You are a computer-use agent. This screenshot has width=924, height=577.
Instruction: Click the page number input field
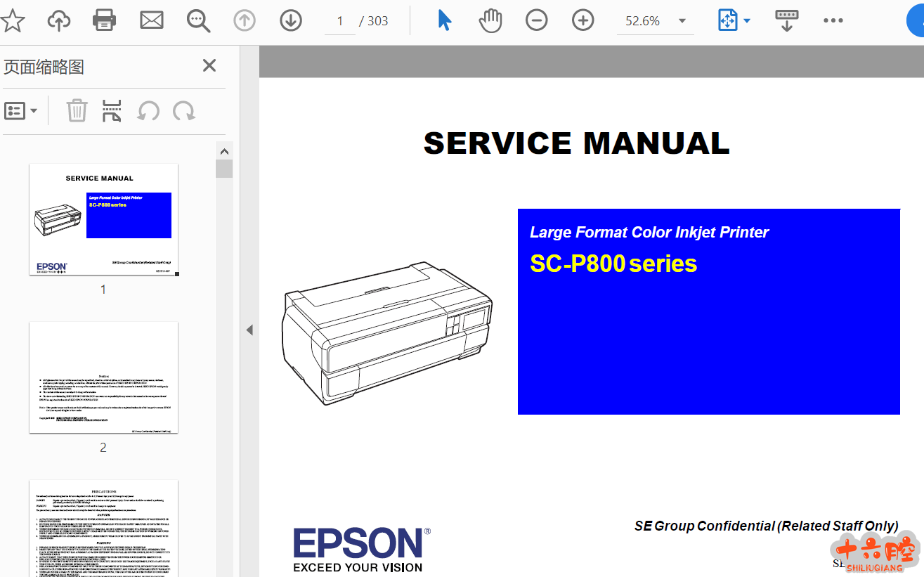340,21
